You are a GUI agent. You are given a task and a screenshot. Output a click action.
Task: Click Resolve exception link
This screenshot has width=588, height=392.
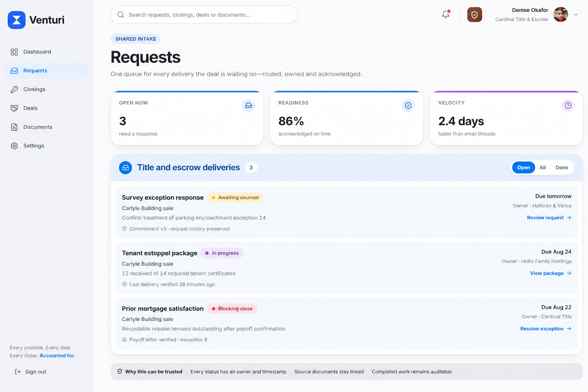pos(546,329)
